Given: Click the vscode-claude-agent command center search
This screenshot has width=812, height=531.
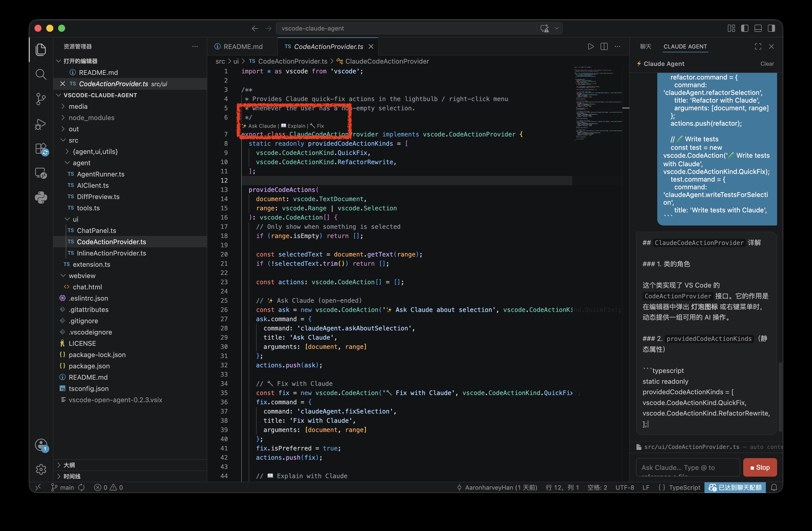Looking at the screenshot, I should click(406, 28).
